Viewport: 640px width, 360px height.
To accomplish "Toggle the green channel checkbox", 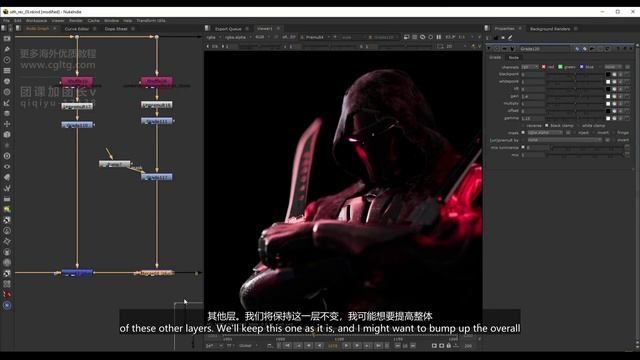I will click(x=560, y=67).
